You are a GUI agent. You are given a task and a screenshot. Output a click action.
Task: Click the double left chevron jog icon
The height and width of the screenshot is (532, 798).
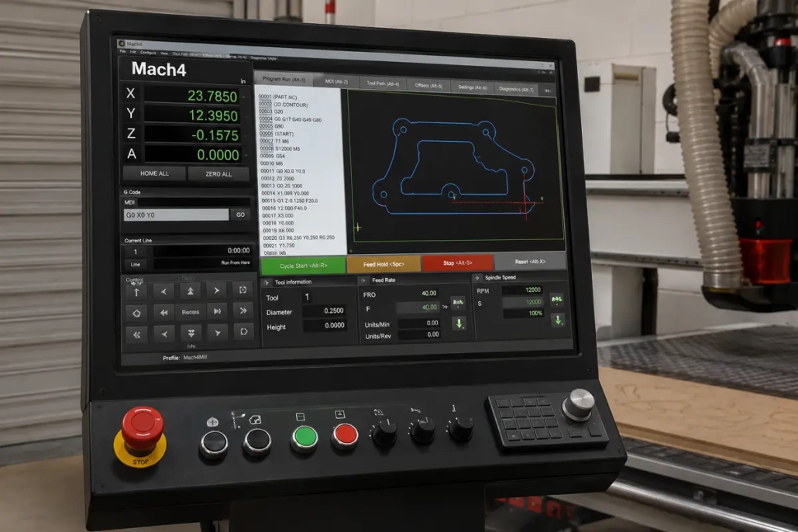137,335
